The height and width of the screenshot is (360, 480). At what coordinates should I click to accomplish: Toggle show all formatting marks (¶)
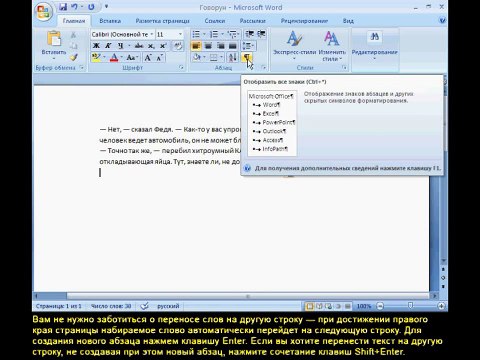[x=247, y=57]
